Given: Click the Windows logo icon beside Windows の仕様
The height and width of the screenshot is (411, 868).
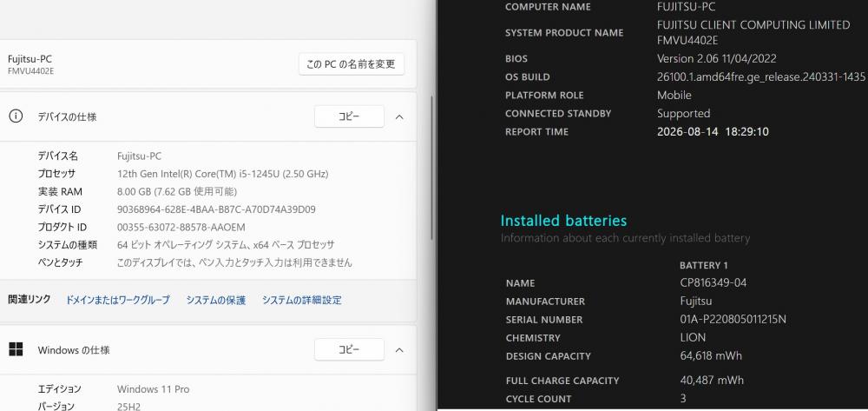Looking at the screenshot, I should 16,349.
